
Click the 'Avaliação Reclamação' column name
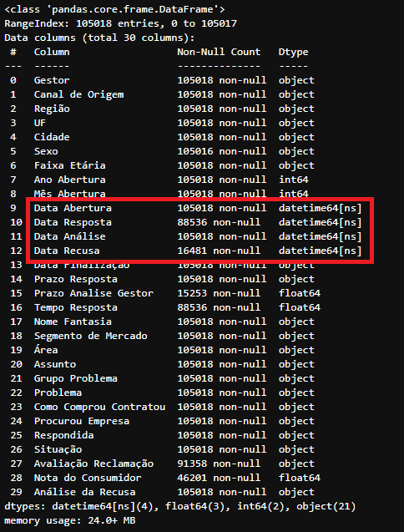coord(93,464)
